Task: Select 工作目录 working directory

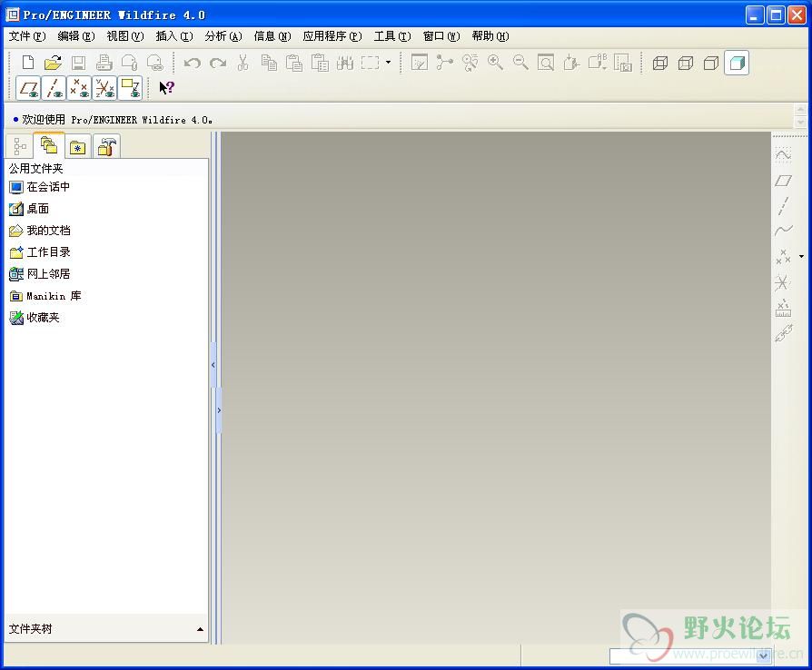Action: click(x=39, y=252)
